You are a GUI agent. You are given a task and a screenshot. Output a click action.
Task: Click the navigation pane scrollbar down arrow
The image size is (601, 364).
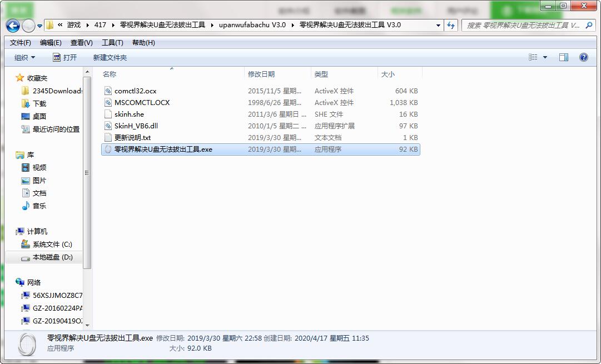[87, 326]
